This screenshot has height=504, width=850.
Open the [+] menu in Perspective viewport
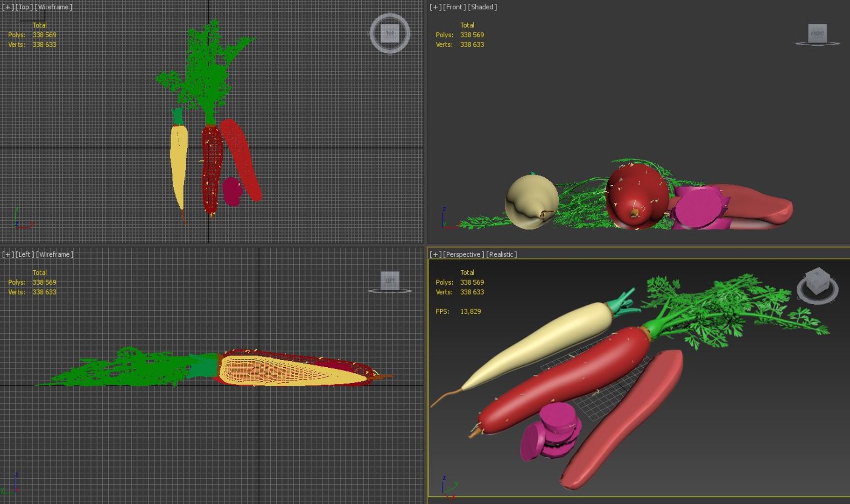coord(436,254)
